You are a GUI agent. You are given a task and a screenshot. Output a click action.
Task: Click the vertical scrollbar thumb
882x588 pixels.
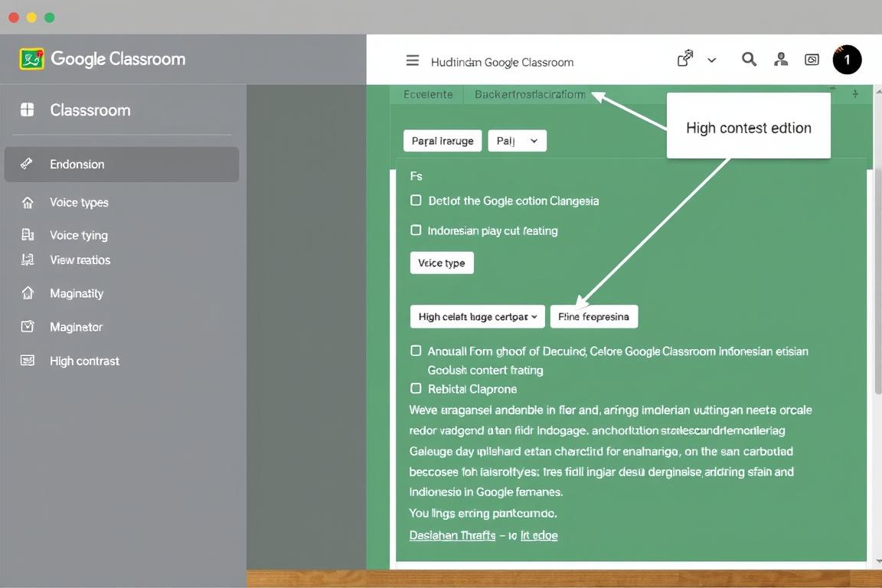[x=878, y=281]
